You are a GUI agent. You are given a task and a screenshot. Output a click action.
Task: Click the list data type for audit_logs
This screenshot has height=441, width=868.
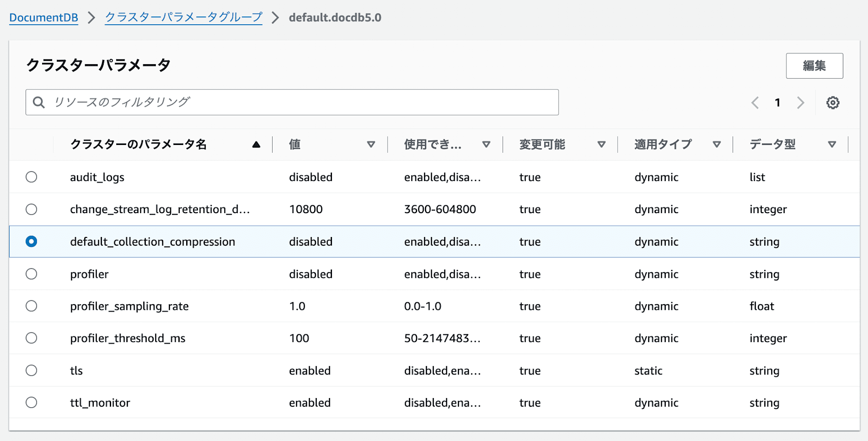[757, 177]
